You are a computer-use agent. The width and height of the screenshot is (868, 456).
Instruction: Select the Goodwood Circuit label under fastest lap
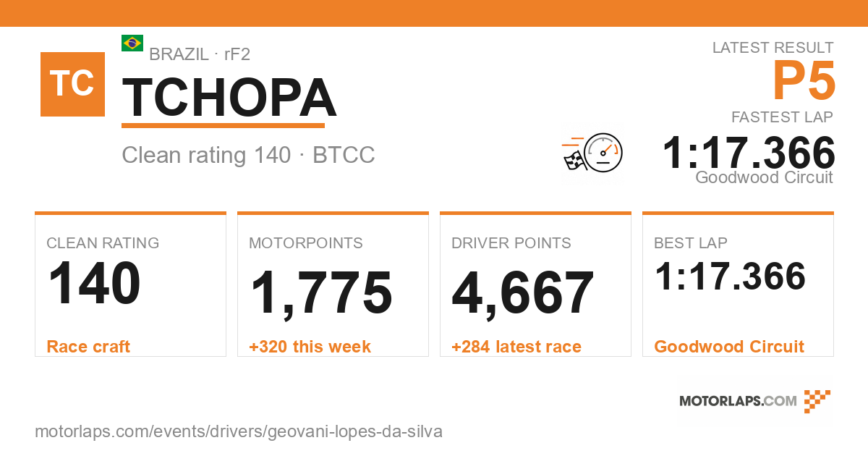point(764,177)
